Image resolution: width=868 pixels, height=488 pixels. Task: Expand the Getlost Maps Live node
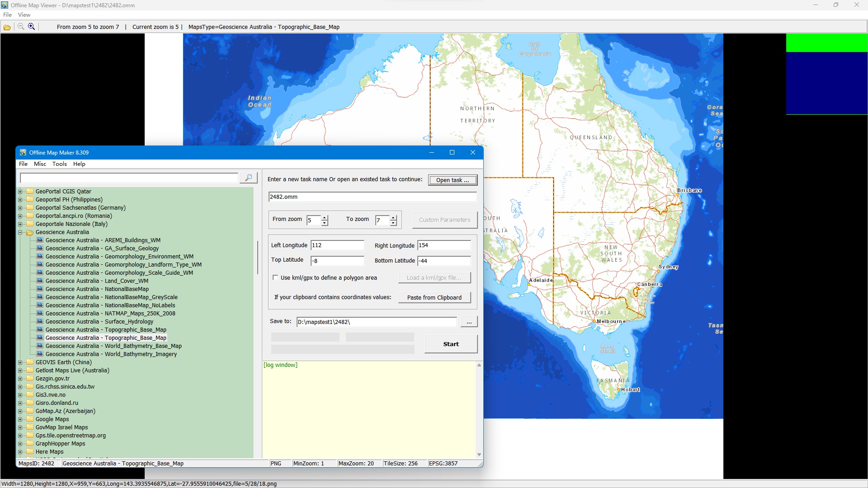(x=20, y=371)
